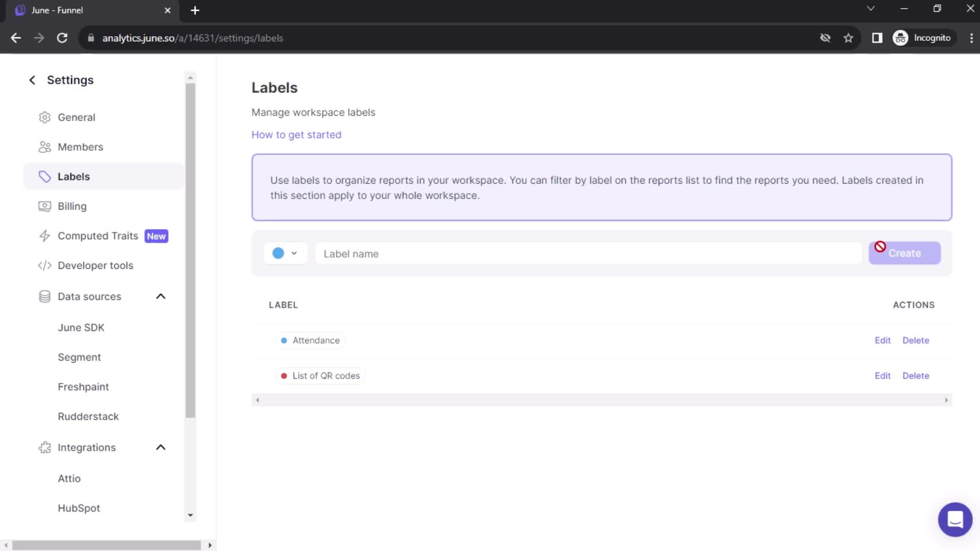Click the Members icon in sidebar

point(44,146)
